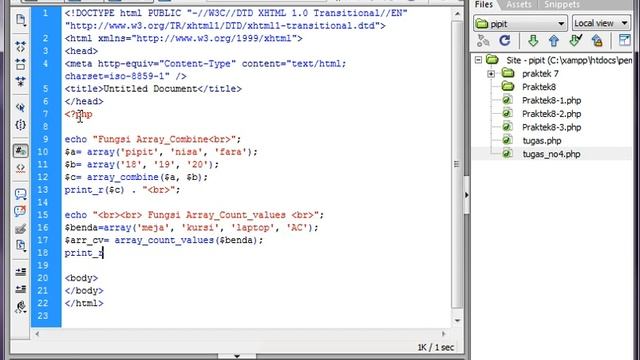Expand Files panel to show local and remote

click(625, 40)
